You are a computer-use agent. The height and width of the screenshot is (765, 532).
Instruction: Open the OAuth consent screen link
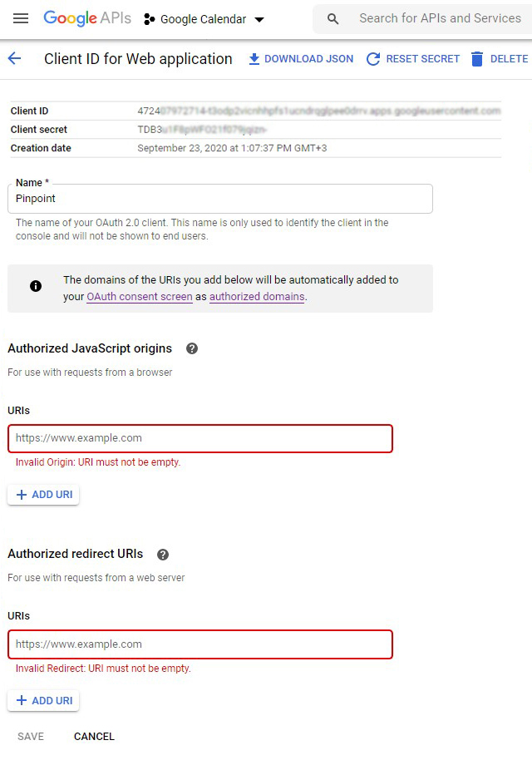tap(140, 297)
